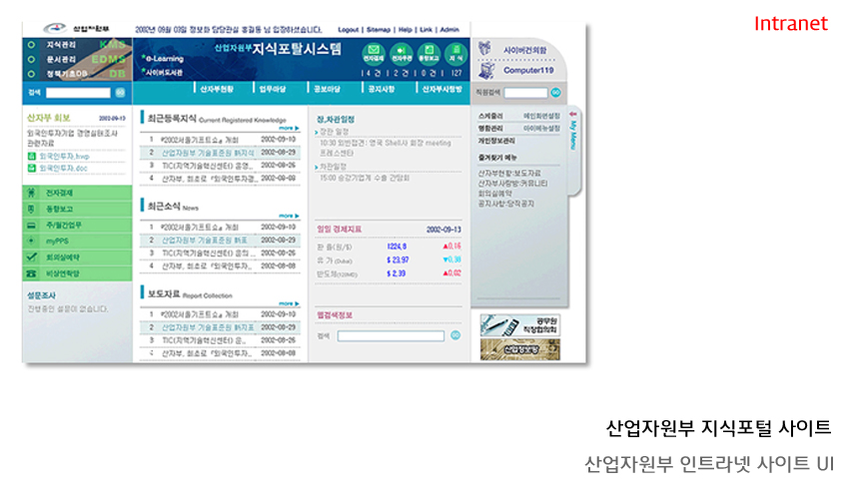Open the first teal navigation tab
The width and height of the screenshot is (852, 504).
[217, 89]
